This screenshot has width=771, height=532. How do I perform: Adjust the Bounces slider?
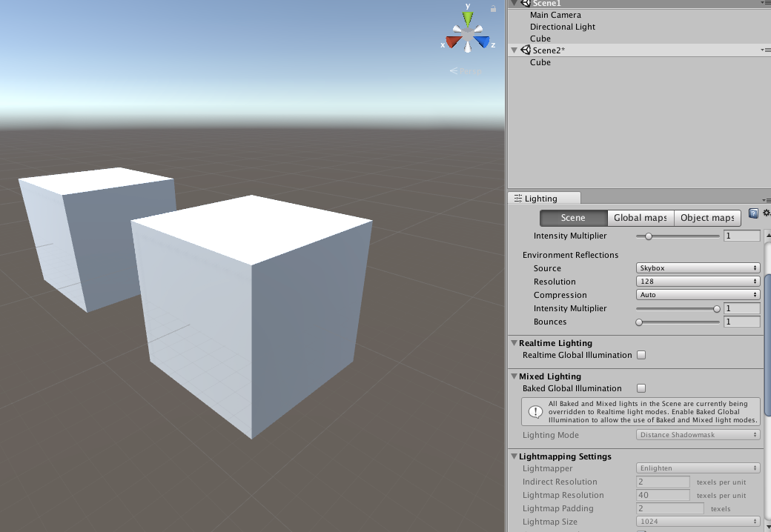[678, 322]
